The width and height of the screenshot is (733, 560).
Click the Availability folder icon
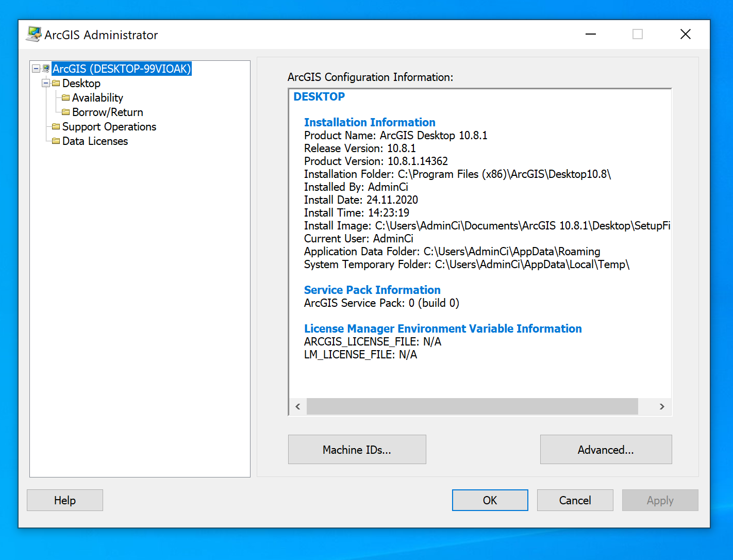pos(66,97)
